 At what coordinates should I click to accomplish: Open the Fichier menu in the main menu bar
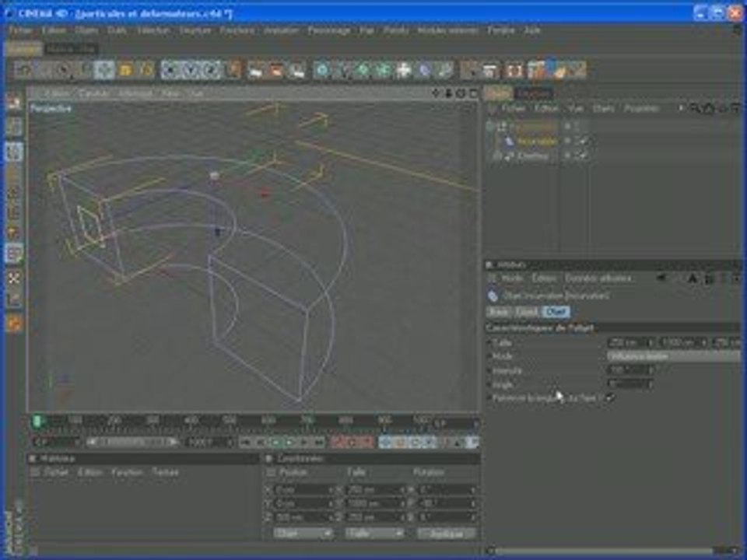pos(20,30)
